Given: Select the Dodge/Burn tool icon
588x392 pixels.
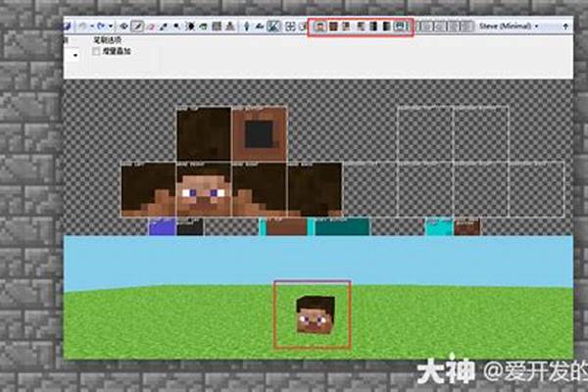Looking at the screenshot, I should [176, 26].
